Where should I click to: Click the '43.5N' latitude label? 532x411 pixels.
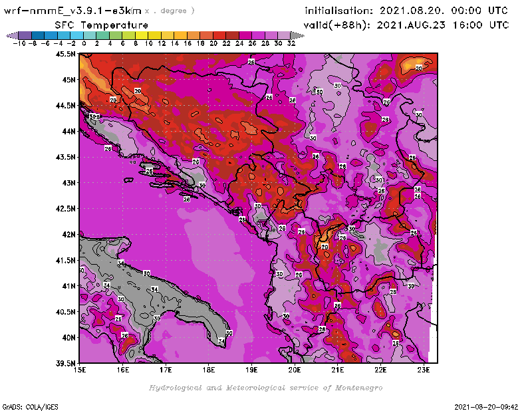tap(65, 157)
